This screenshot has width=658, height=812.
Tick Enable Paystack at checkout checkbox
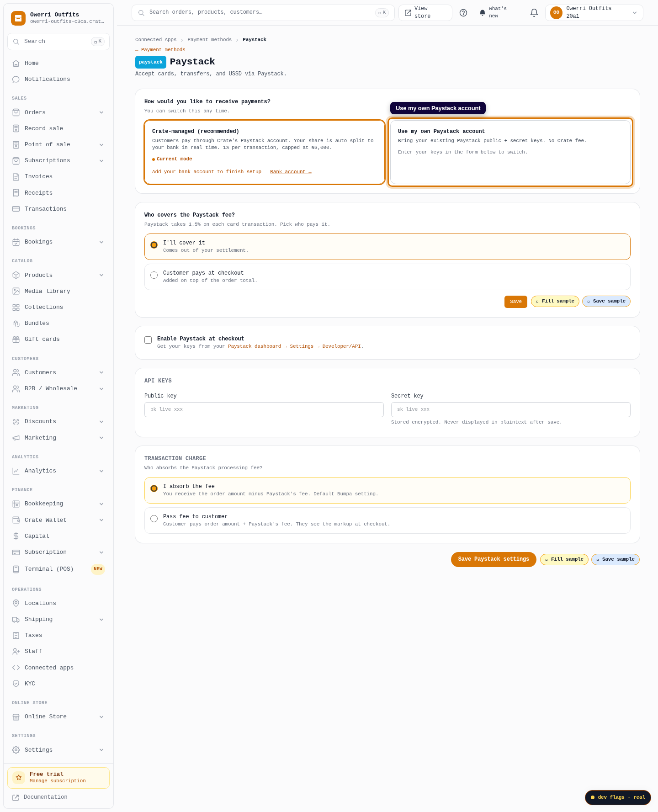(148, 340)
